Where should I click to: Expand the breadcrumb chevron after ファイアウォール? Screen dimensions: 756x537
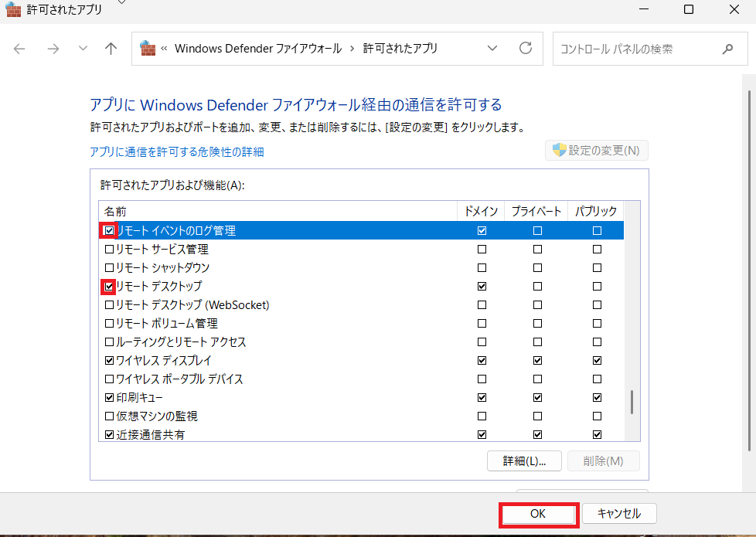(352, 49)
